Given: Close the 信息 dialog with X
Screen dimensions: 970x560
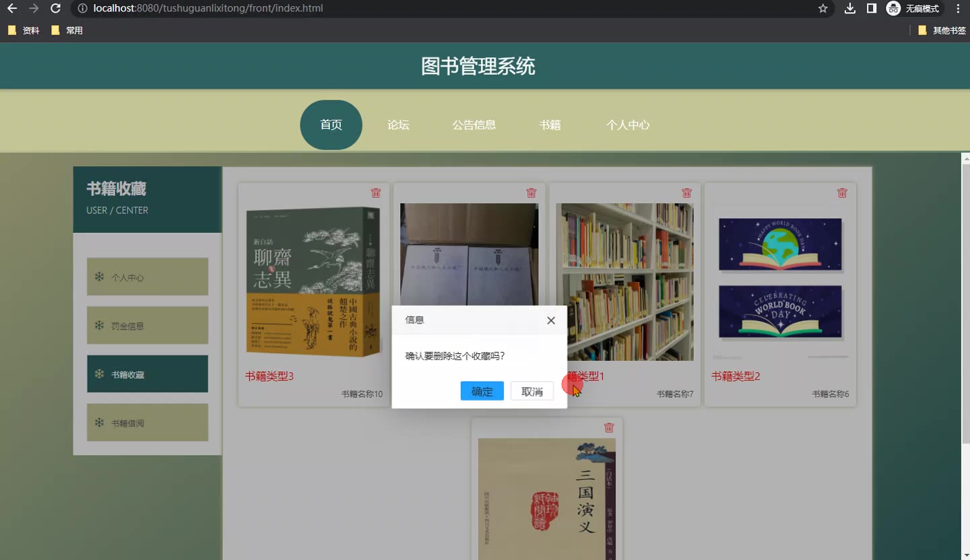Looking at the screenshot, I should tap(551, 320).
